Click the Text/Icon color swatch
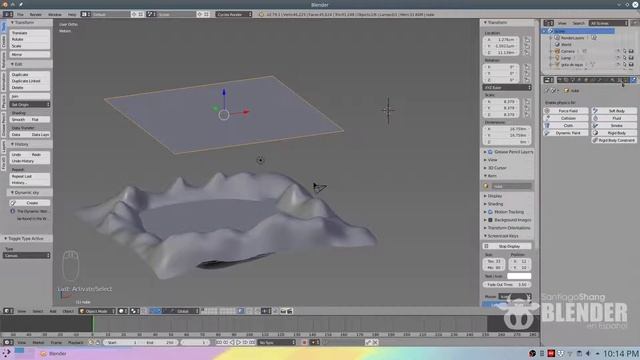The height and width of the screenshot is (360, 640). [519, 276]
